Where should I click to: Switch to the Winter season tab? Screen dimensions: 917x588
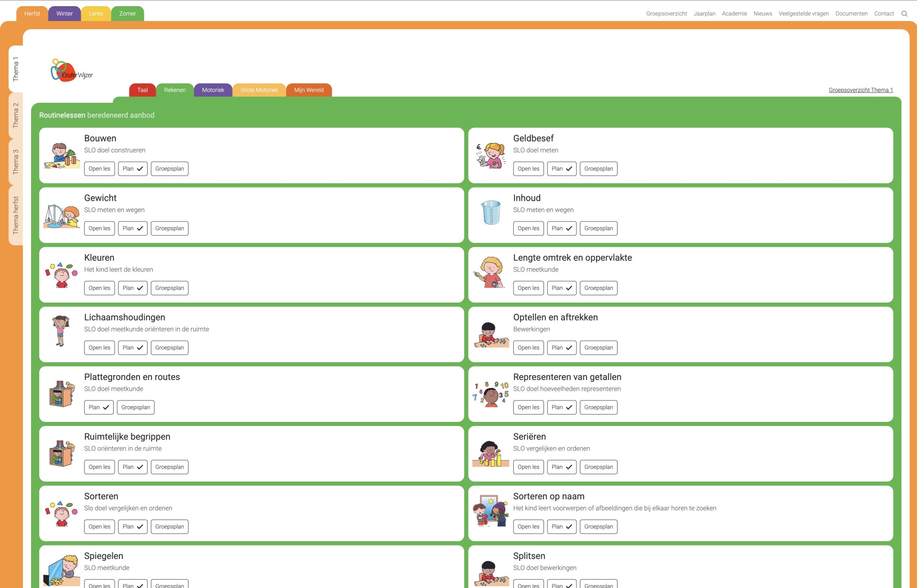(64, 14)
